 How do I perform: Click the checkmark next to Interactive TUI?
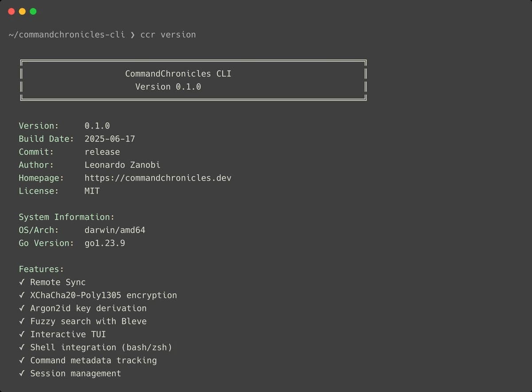(22, 334)
